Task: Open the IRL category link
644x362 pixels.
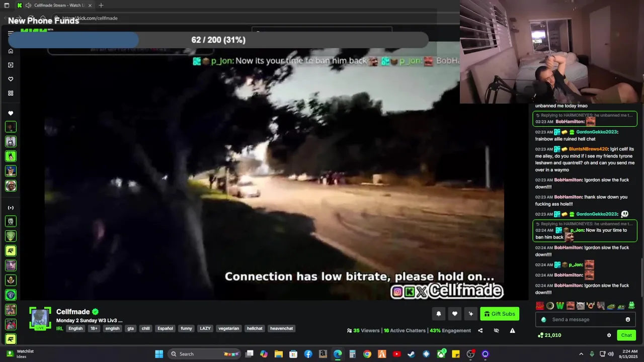Action: pos(59,328)
